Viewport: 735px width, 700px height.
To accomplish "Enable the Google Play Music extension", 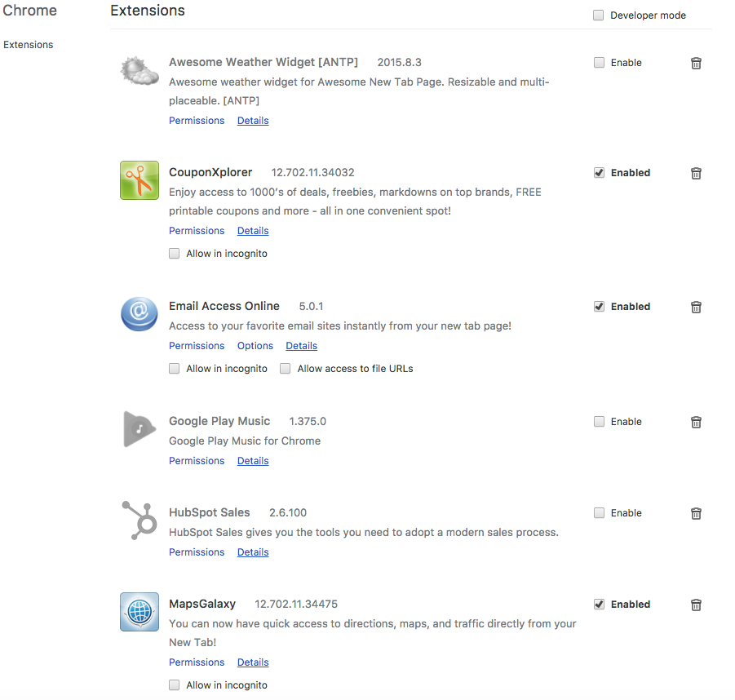I will [599, 422].
